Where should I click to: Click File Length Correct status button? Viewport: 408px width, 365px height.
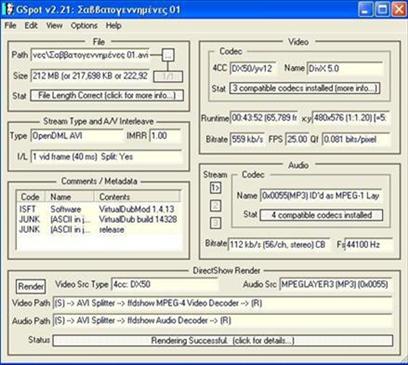coord(107,96)
